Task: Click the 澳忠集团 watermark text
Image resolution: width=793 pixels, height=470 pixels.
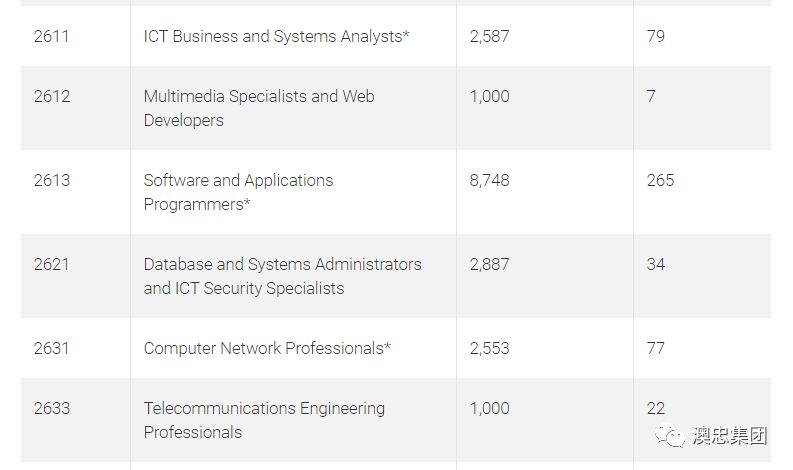Action: (x=727, y=436)
